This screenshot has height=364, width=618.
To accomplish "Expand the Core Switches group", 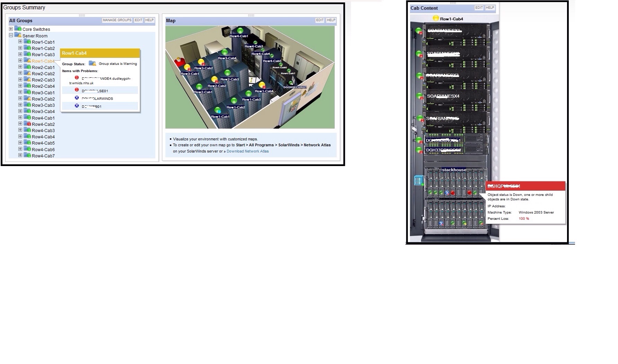I will [x=11, y=29].
